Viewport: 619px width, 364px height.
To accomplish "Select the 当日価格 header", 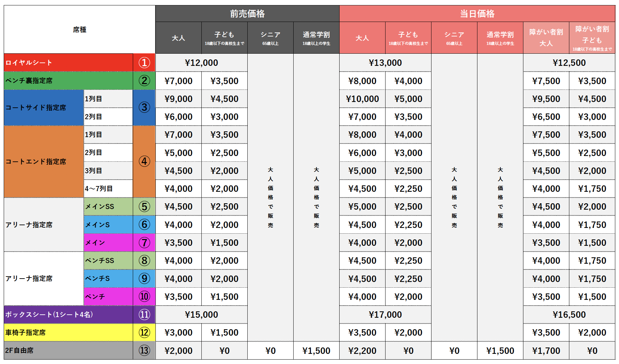I will point(477,14).
